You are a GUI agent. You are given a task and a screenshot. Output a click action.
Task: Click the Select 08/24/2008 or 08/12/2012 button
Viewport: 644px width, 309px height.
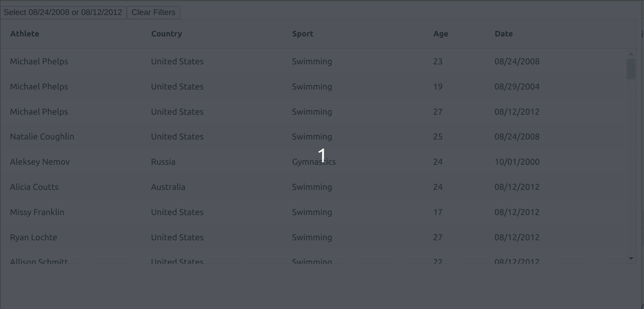pyautogui.click(x=63, y=12)
